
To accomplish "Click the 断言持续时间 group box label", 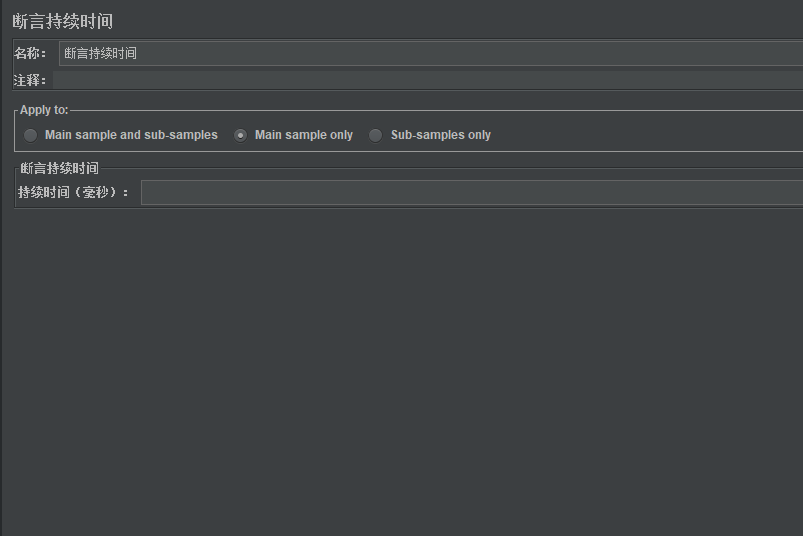I will point(59,168).
